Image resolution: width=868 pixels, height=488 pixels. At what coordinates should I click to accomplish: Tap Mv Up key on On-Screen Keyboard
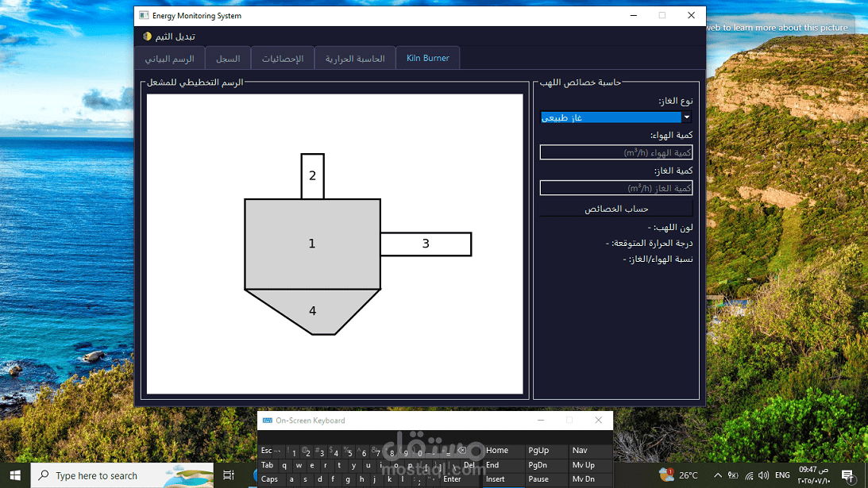[590, 465]
